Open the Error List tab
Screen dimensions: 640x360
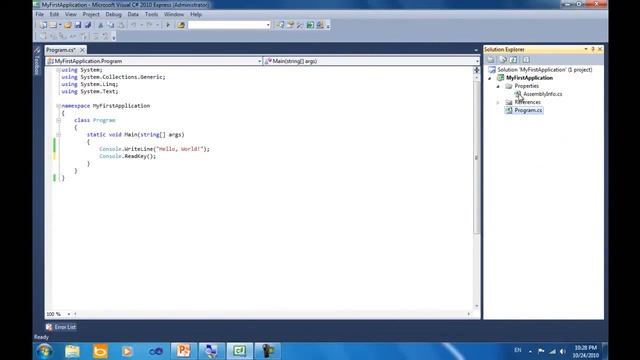coord(61,327)
